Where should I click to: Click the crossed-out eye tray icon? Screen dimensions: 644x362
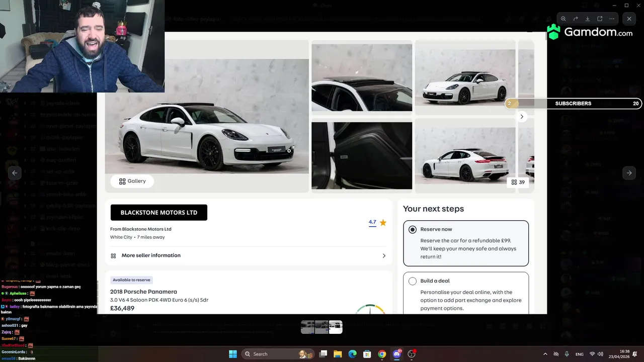pyautogui.click(x=556, y=354)
